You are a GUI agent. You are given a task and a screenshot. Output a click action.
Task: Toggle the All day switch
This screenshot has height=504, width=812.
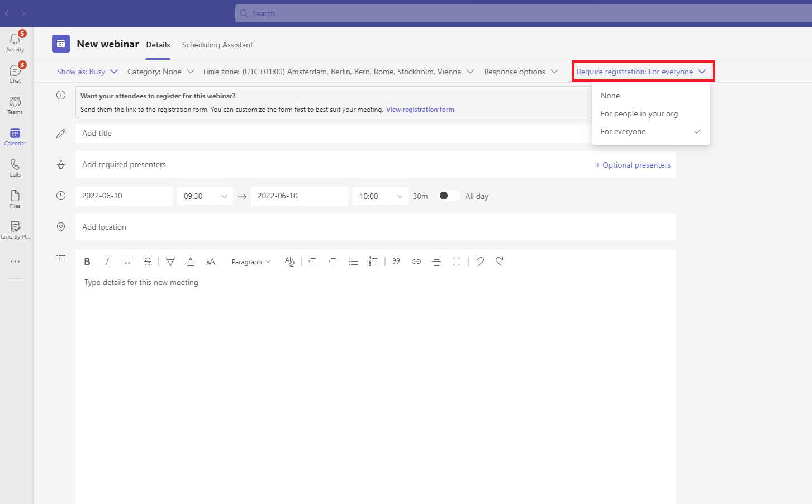tap(449, 196)
